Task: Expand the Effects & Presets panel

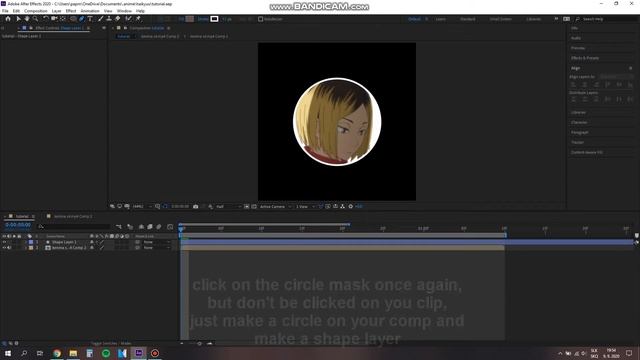Action: tap(585, 58)
